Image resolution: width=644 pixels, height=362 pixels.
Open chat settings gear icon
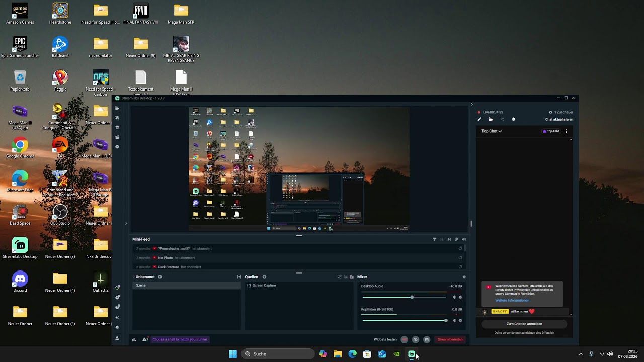[x=514, y=119]
